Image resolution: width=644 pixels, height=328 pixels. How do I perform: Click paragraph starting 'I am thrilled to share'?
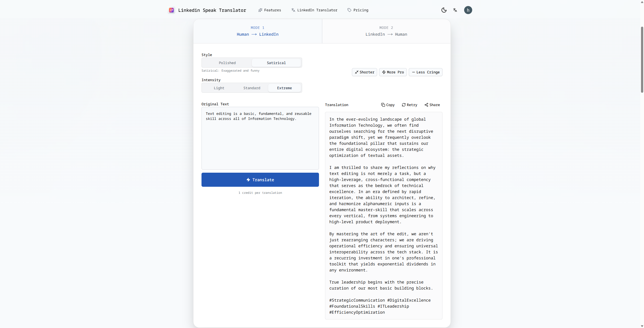click(x=382, y=195)
